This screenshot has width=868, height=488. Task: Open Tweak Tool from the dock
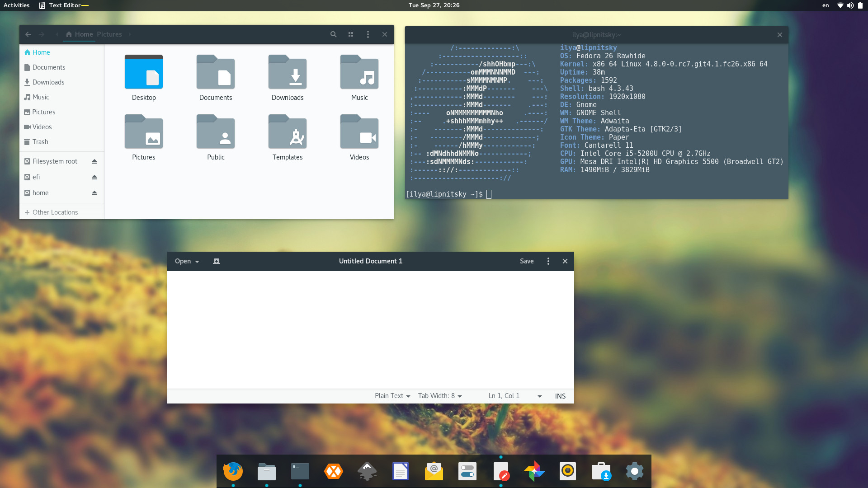coord(467,471)
